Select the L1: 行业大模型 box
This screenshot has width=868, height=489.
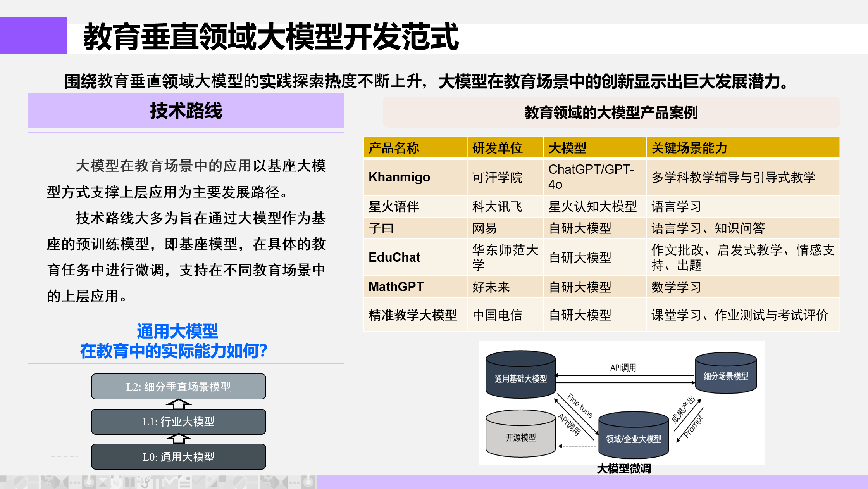(x=179, y=422)
